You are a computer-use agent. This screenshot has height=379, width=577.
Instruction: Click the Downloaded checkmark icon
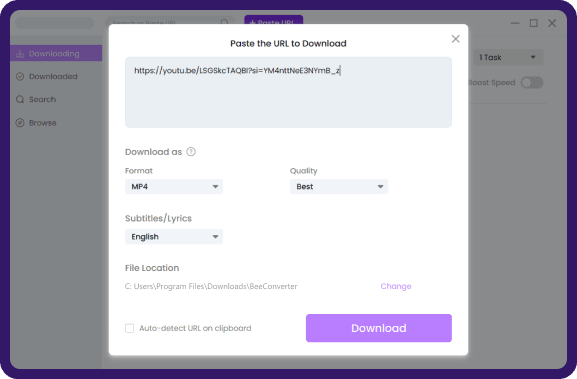pyautogui.click(x=20, y=77)
